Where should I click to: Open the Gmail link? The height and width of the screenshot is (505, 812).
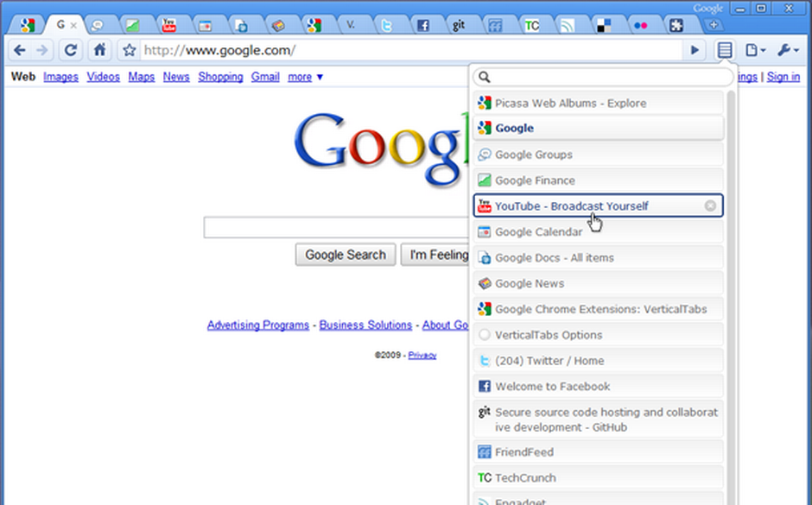pyautogui.click(x=265, y=77)
